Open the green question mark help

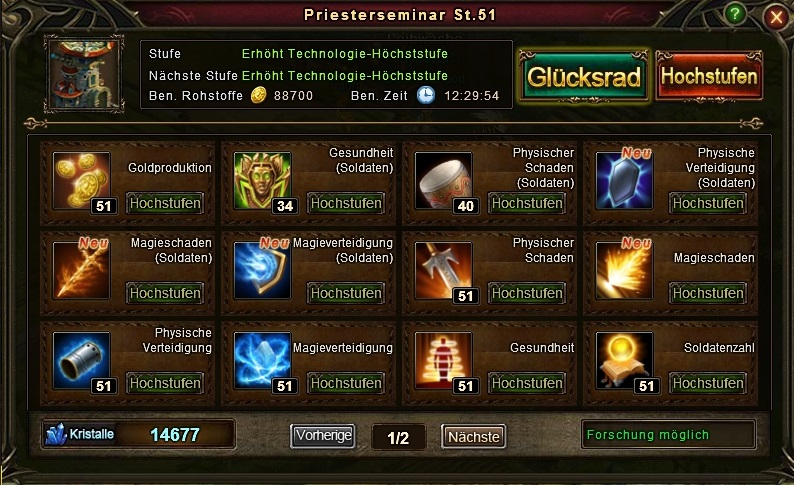click(x=734, y=14)
